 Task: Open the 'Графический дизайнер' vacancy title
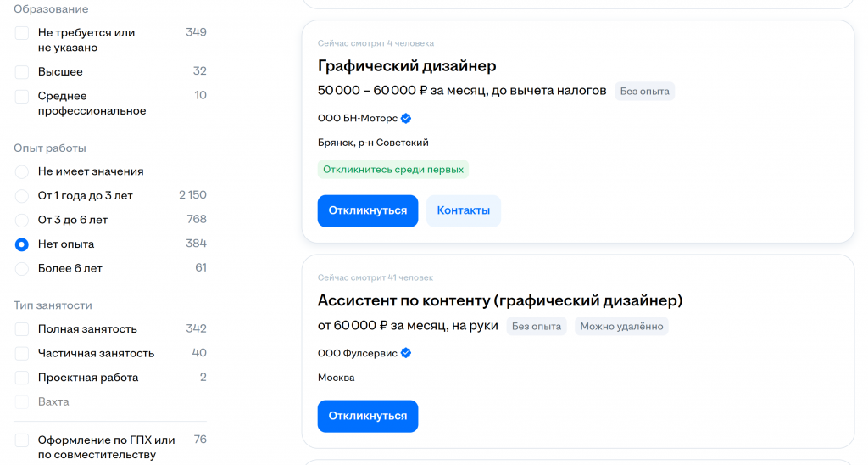406,66
